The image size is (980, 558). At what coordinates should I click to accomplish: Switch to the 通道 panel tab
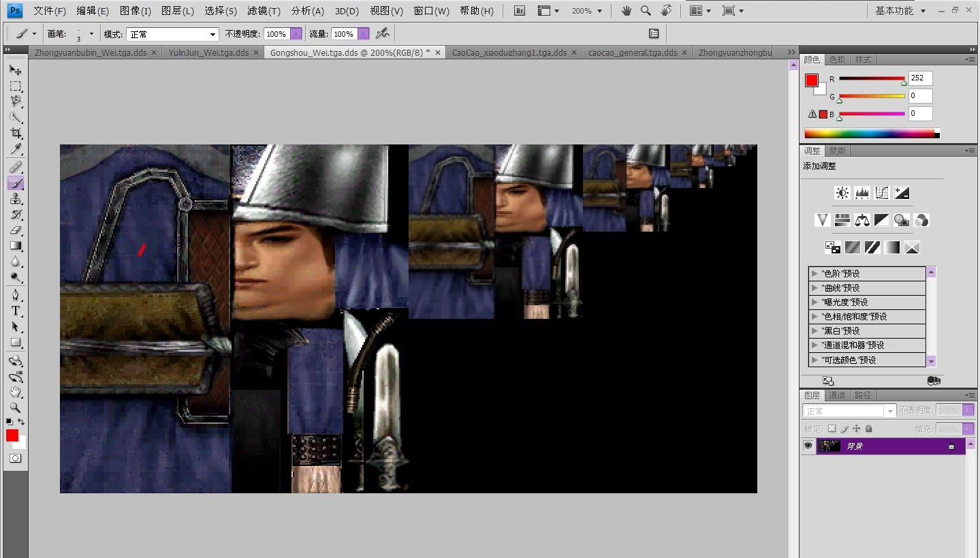point(838,395)
